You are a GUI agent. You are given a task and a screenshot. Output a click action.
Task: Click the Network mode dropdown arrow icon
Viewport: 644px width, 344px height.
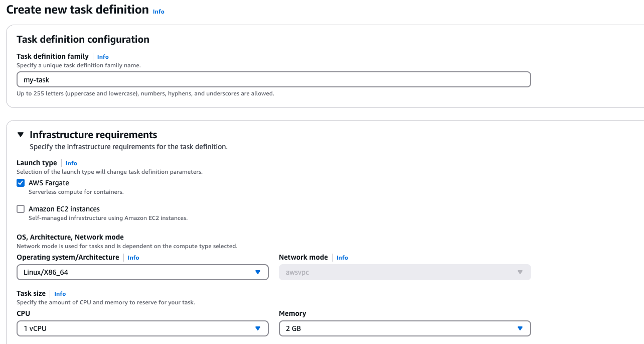[520, 272]
